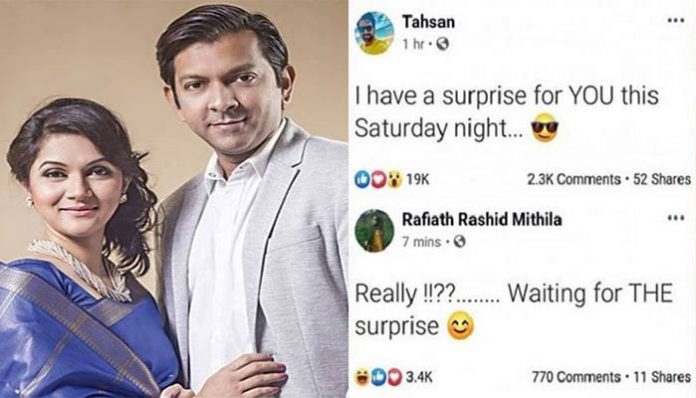View 11 Shares on Mithila's post
This screenshot has height=398, width=696.
662,378
